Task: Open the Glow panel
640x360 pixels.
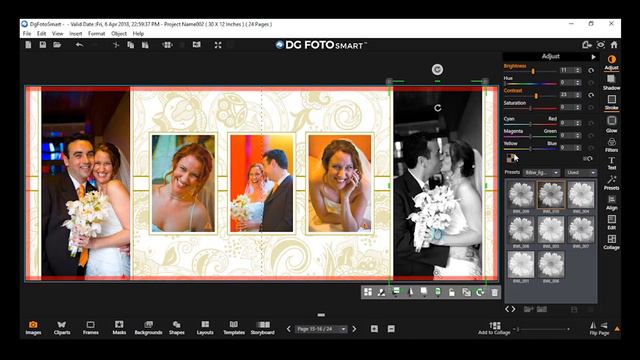Action: pyautogui.click(x=611, y=124)
